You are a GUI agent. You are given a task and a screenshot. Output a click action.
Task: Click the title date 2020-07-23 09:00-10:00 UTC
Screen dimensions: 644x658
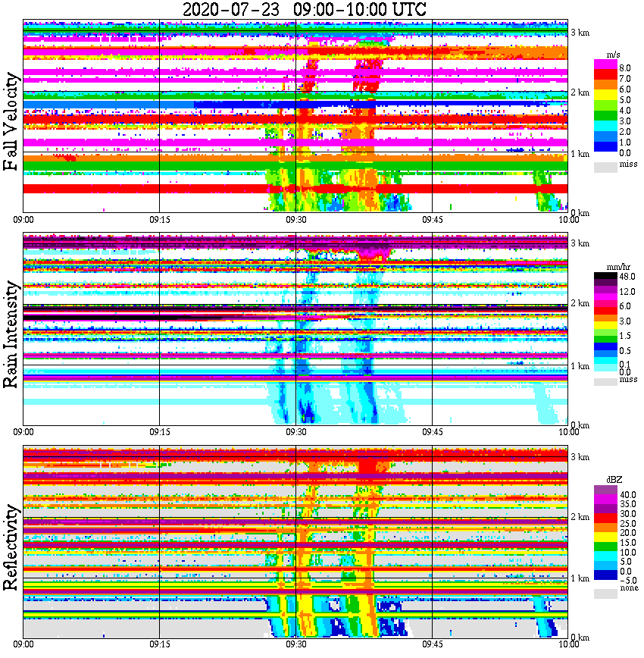click(x=304, y=9)
